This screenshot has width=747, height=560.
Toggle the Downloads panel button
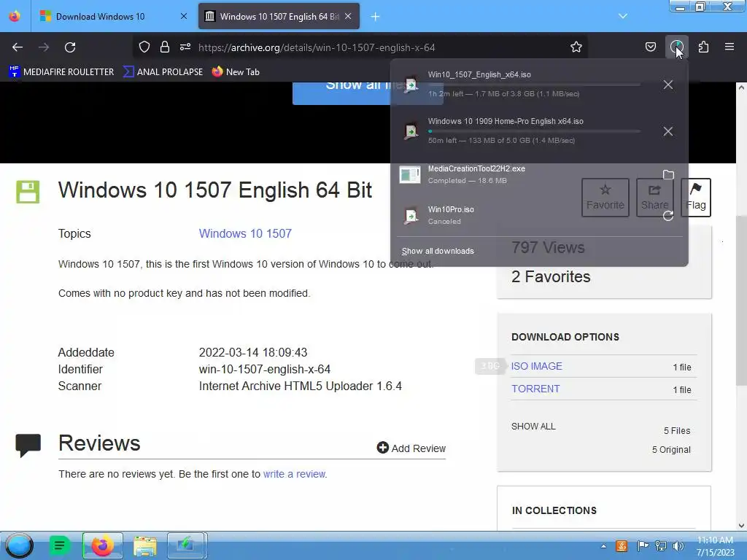point(676,47)
